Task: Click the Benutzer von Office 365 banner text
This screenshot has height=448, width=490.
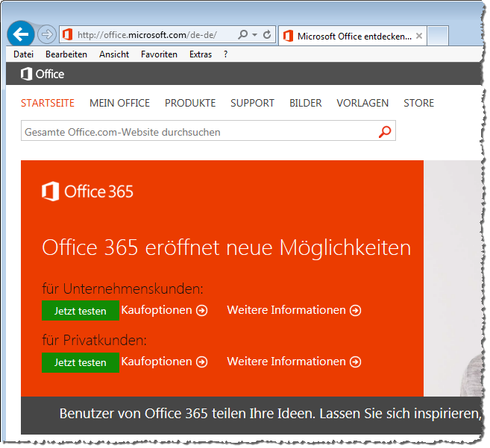Action: pyautogui.click(x=270, y=414)
